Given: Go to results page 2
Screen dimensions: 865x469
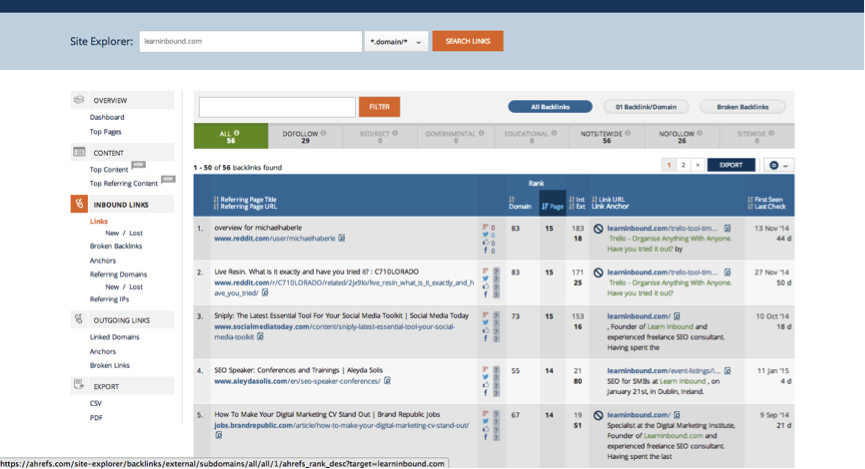Looking at the screenshot, I should click(683, 165).
